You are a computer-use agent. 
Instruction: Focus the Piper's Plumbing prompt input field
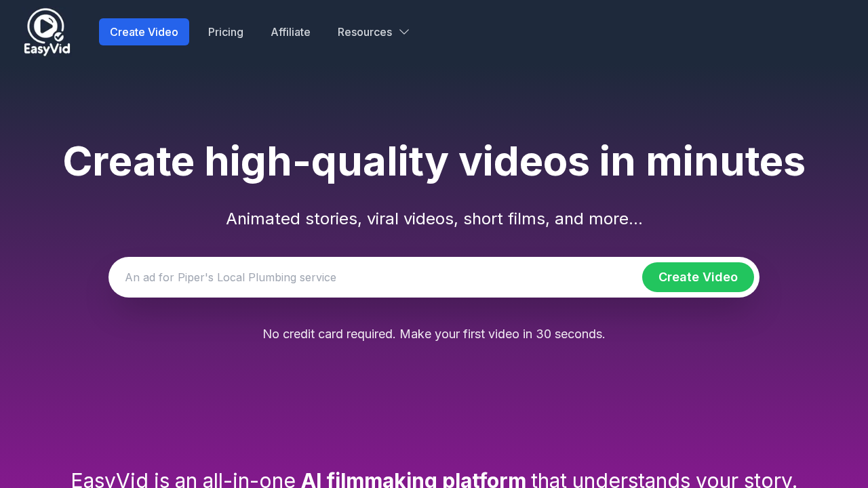point(339,277)
